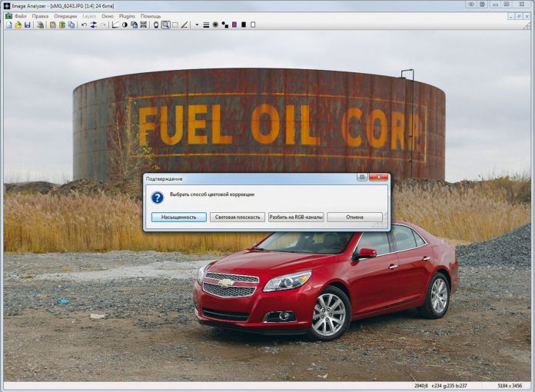The image size is (535, 392).
Task: Choose the Насыщенность button
Action: pos(178,218)
